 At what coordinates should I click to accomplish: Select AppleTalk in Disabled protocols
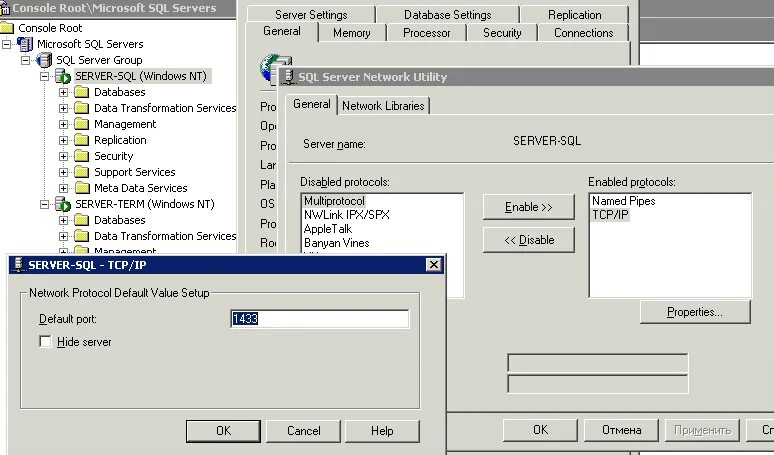(x=328, y=229)
